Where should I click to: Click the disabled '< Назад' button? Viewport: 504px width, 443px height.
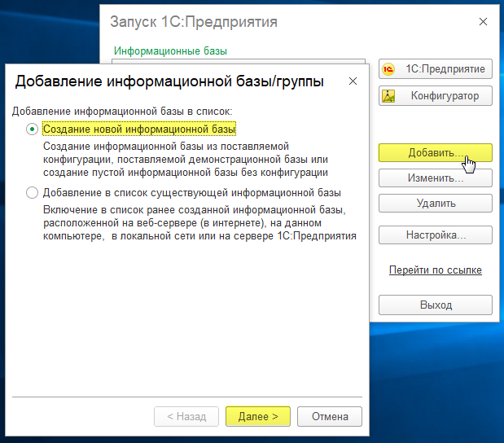click(186, 417)
